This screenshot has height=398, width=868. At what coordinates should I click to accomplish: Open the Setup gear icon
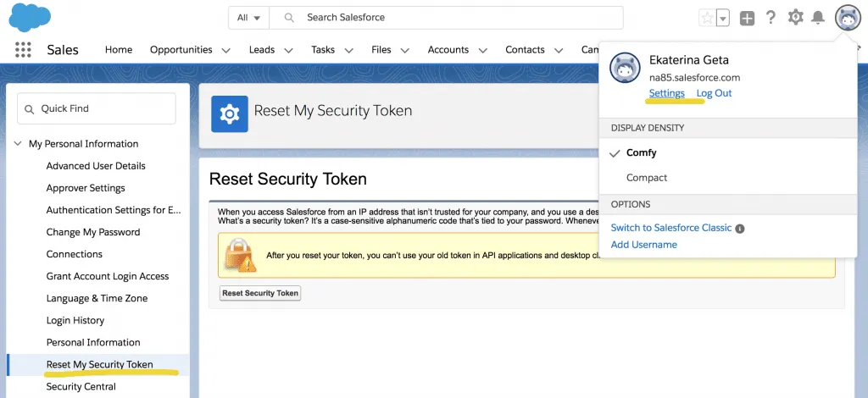tap(795, 17)
